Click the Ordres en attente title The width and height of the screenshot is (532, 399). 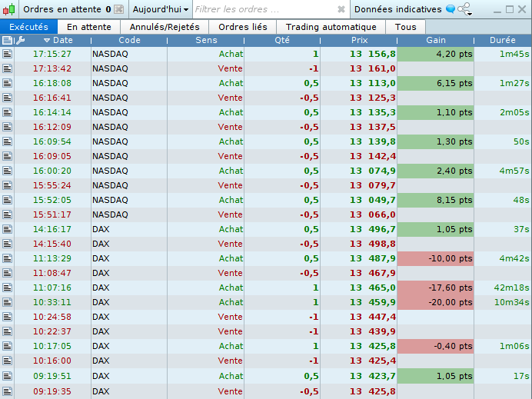[x=62, y=9]
